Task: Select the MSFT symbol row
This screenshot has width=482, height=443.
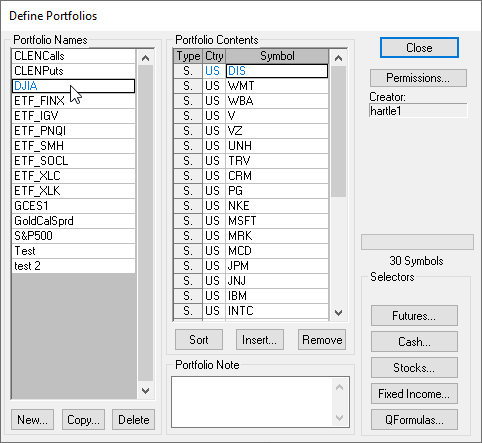Action: [x=251, y=221]
